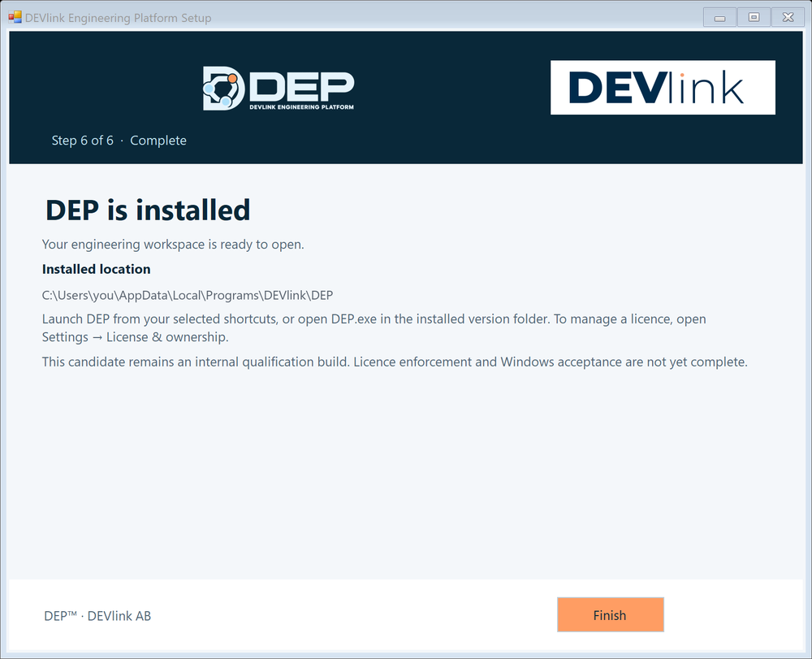This screenshot has width=812, height=659.
Task: Click the 'DEP™ · DEVlink AB' footer text
Action: tap(97, 616)
